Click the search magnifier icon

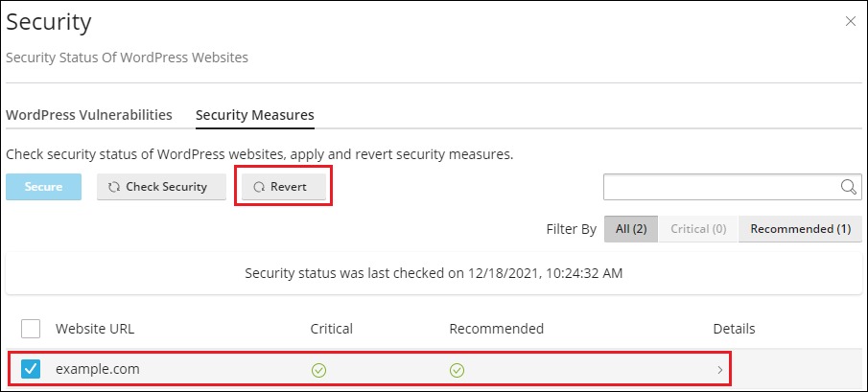tap(849, 187)
